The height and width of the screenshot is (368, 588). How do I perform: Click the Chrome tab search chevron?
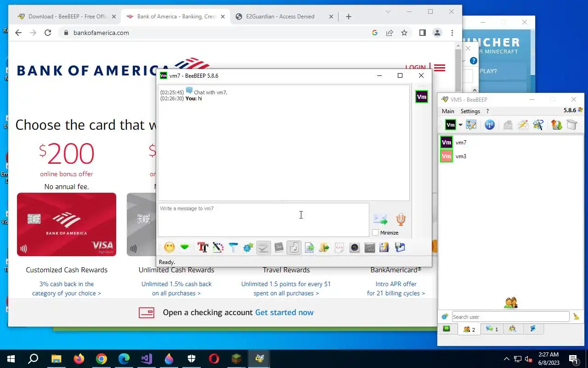point(388,11)
